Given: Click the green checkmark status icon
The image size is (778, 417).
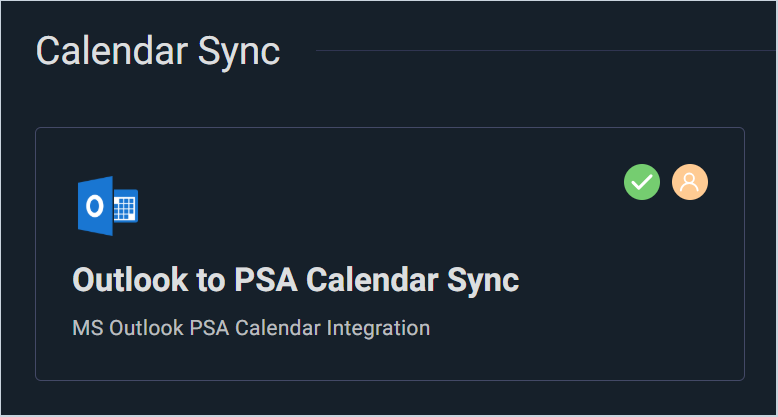Looking at the screenshot, I should [642, 182].
